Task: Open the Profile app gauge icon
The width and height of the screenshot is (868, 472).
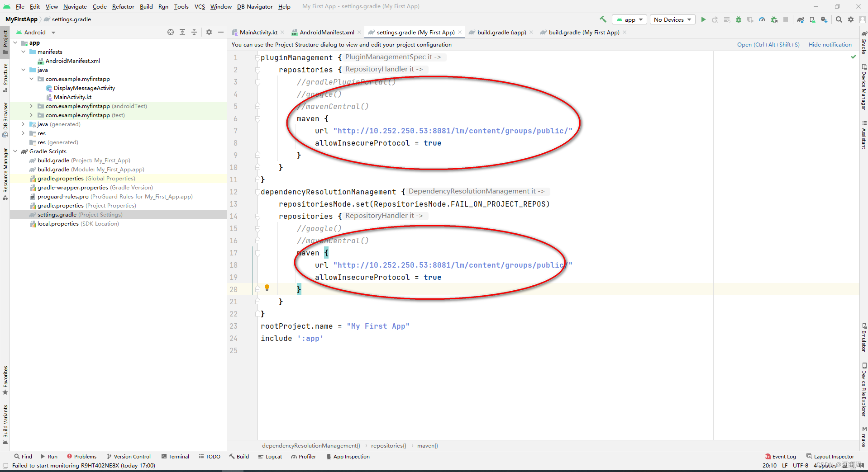Action: point(762,19)
